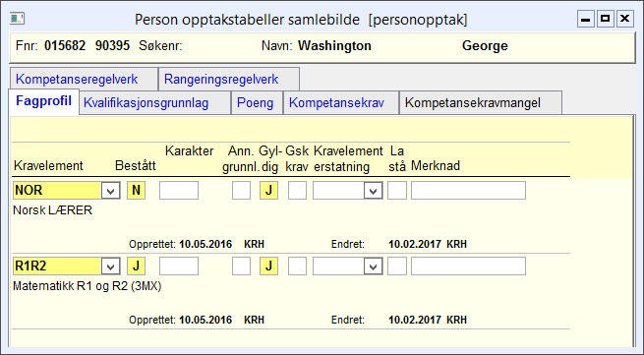Screen dimensions: 644x355
Task: Select the Fagprofil tab
Action: click(43, 101)
